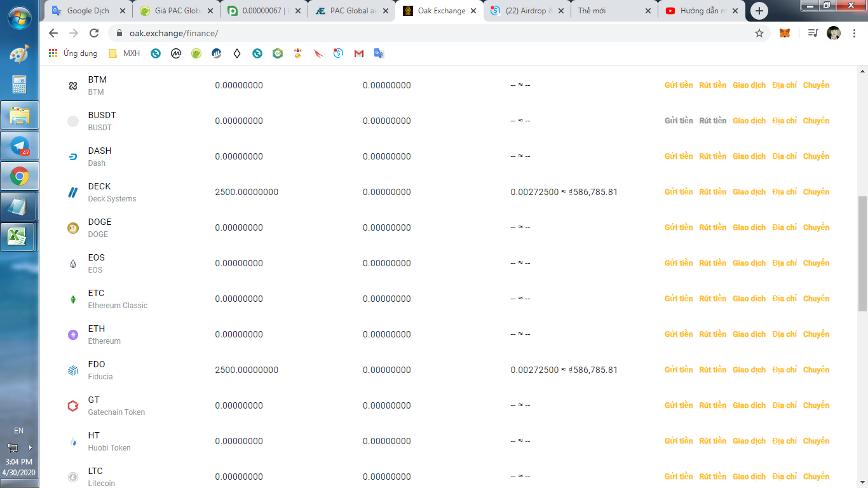
Task: Switch to the Hướng dẫn YouTube tab
Action: [703, 11]
